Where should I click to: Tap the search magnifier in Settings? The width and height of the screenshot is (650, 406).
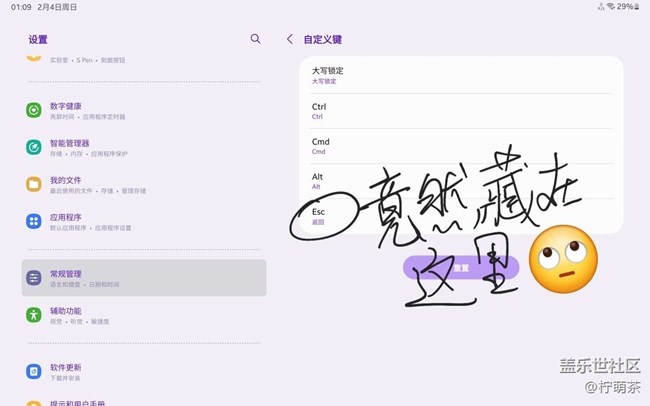click(255, 39)
